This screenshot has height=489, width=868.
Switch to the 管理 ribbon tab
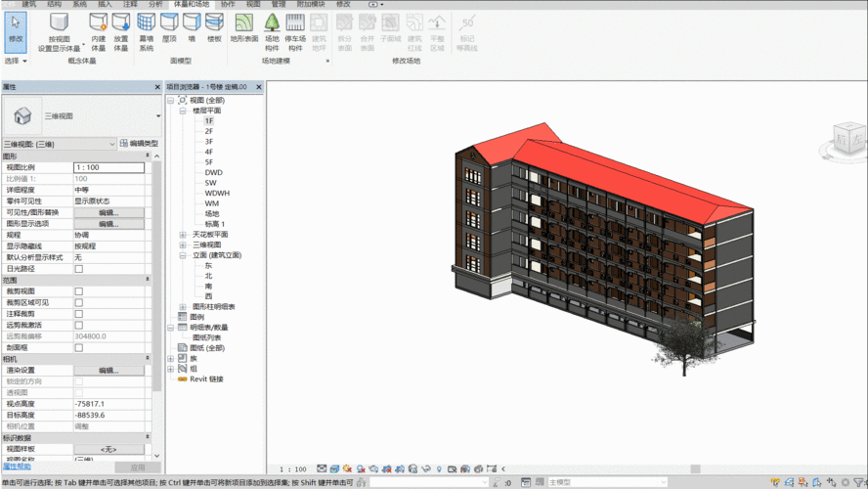click(x=279, y=4)
